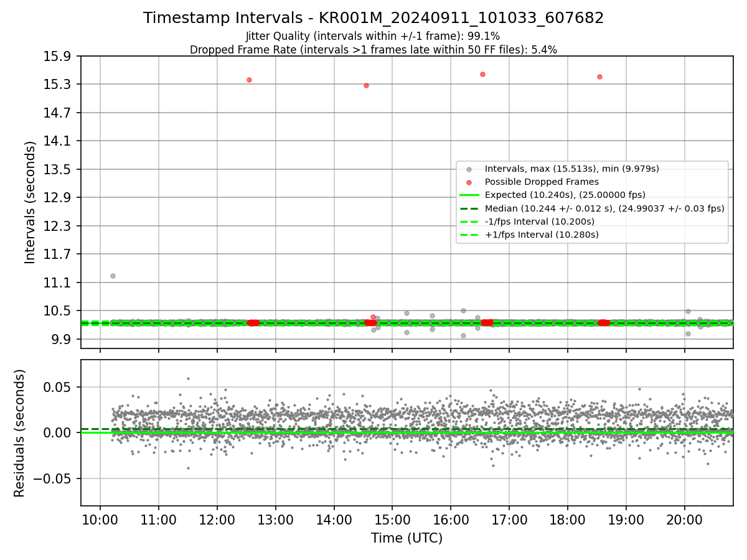Click the highest red point near 16:30

click(x=482, y=74)
